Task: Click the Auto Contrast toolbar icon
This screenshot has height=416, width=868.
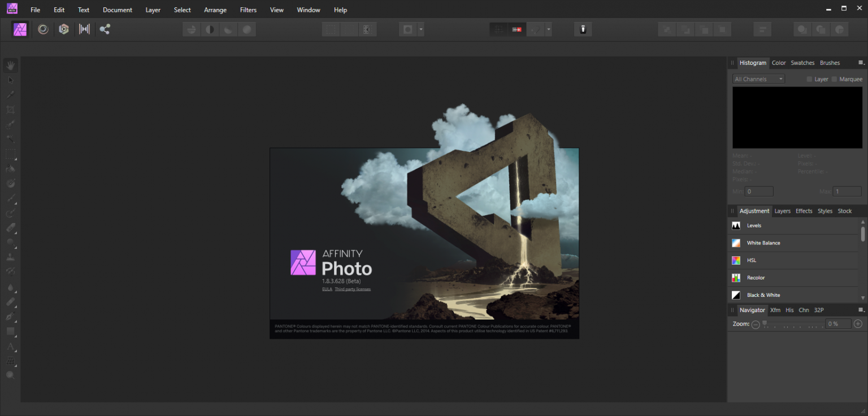Action: (x=210, y=29)
